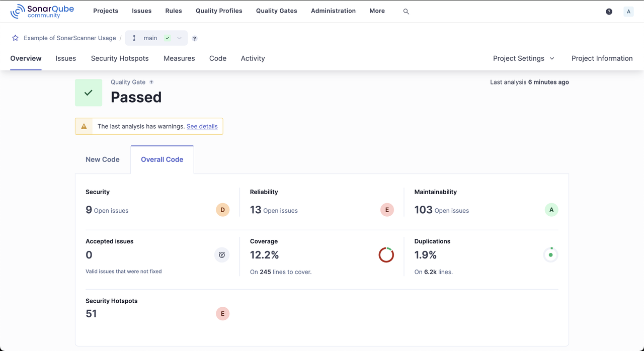The width and height of the screenshot is (644, 351).
Task: Star the project as favorite
Action: 16,38
